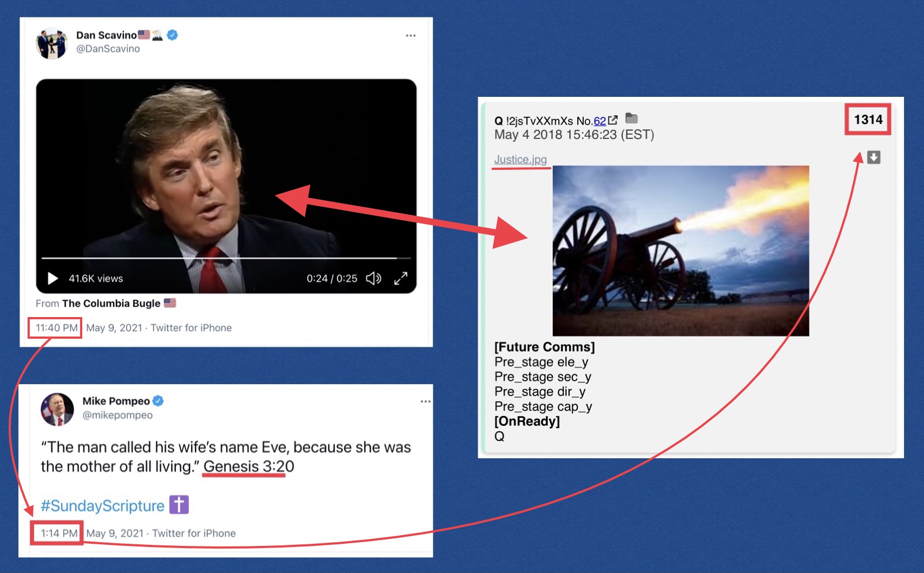Screen dimensions: 924x573
Task: Click the external link icon beside No.62
Action: coord(613,120)
